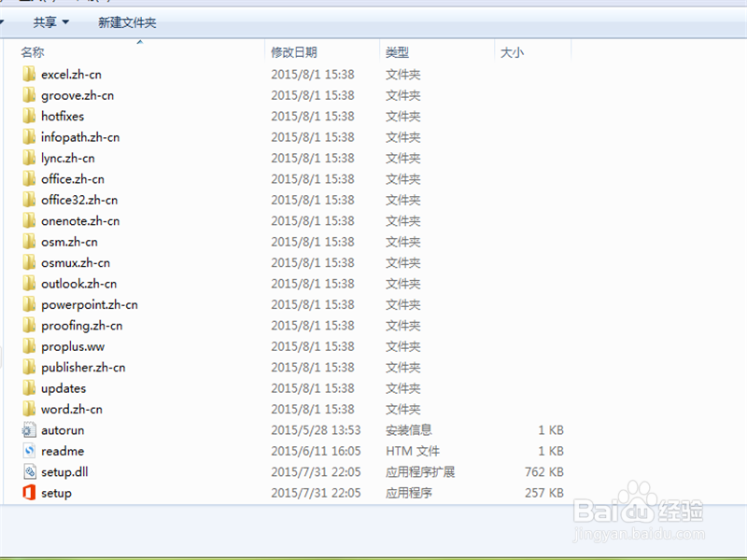The width and height of the screenshot is (747, 560).
Task: Click the readme HTM file icon
Action: [29, 451]
